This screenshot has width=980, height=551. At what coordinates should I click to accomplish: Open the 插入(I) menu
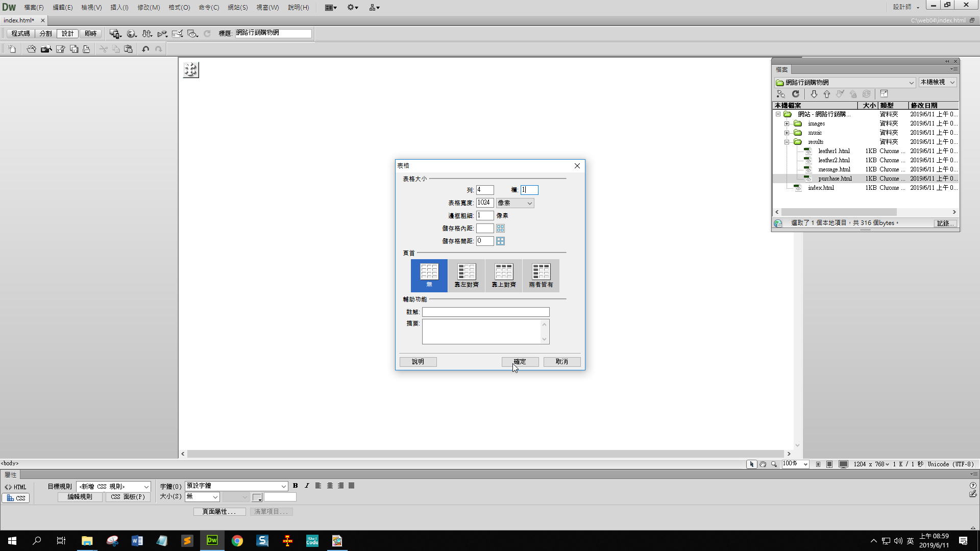pos(119,7)
